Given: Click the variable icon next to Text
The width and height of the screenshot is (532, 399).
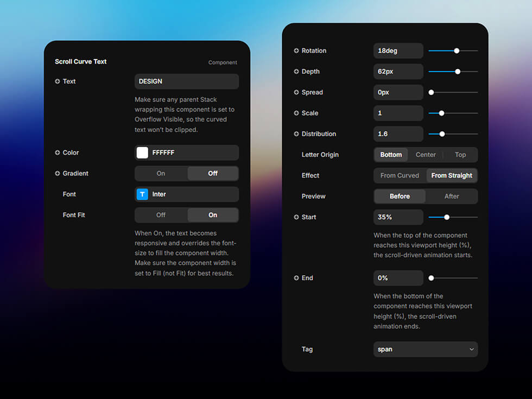Looking at the screenshot, I should pos(57,81).
